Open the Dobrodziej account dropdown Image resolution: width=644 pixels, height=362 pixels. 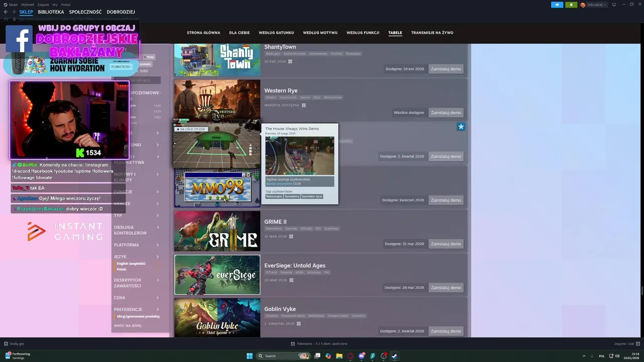click(x=593, y=5)
